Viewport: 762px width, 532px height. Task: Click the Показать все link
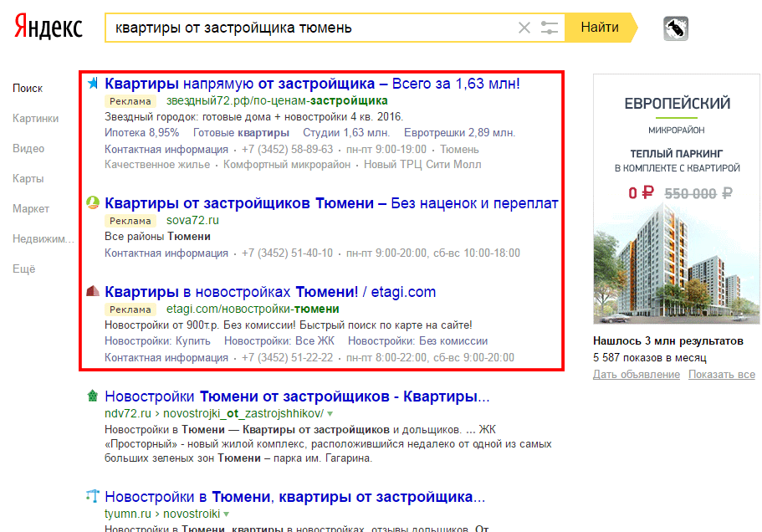click(722, 375)
